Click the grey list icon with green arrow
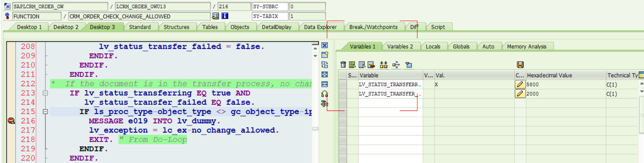This screenshot has width=644, height=163. click(x=362, y=64)
